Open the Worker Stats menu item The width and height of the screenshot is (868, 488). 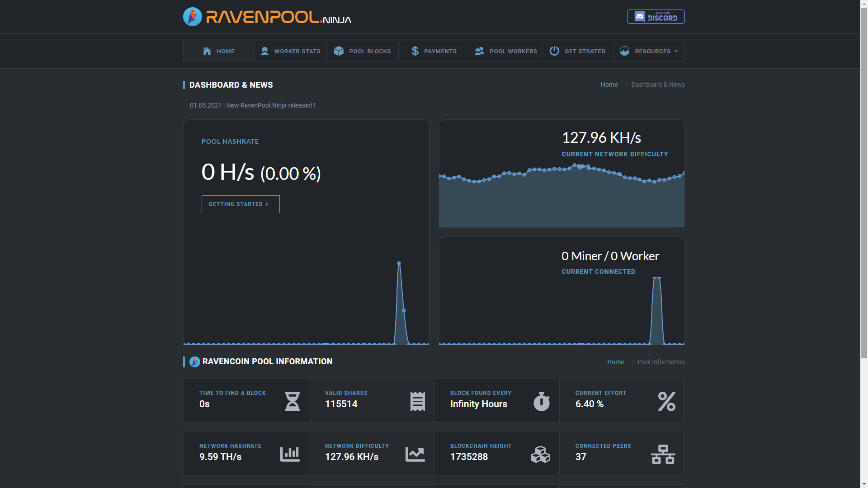(291, 51)
